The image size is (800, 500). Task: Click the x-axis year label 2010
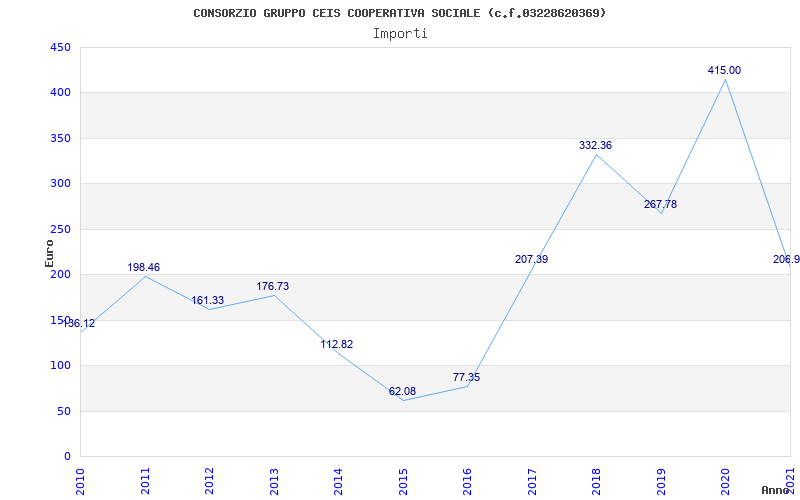(x=80, y=481)
